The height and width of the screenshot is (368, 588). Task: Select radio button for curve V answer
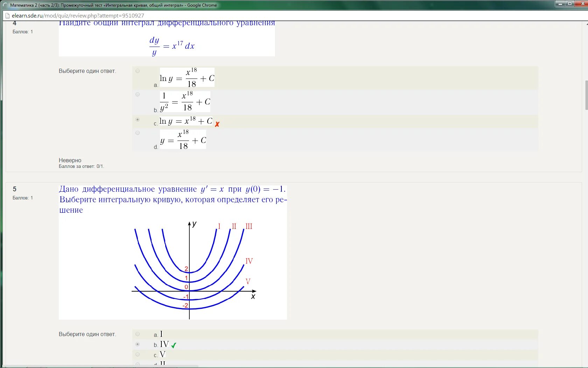pos(138,354)
